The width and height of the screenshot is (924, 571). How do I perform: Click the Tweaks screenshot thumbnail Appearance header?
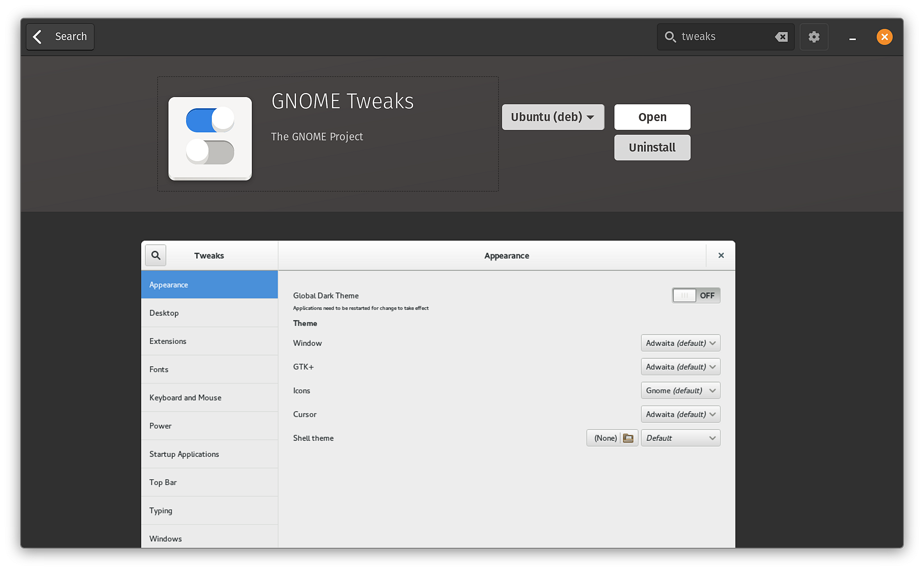(507, 255)
